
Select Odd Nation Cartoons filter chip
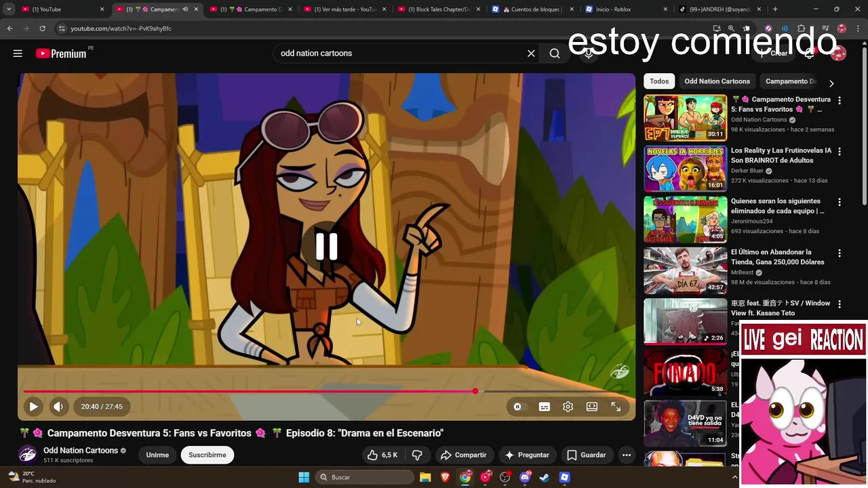[x=717, y=81]
